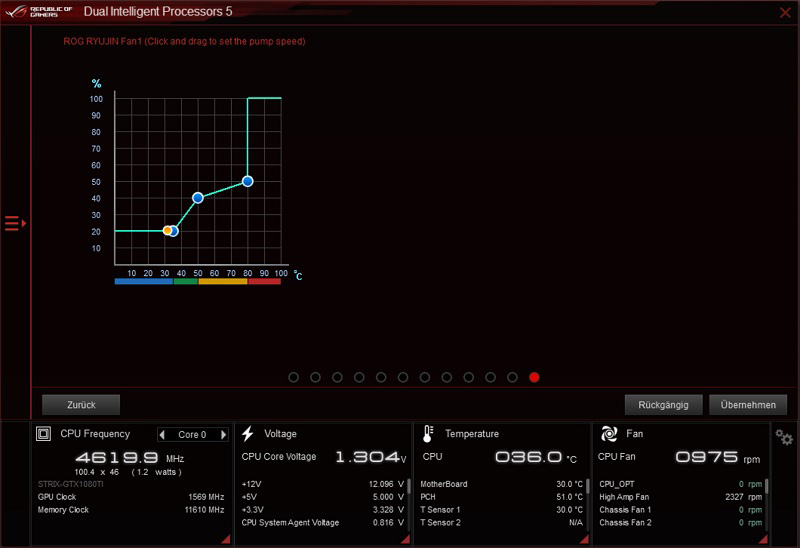
Task: Click the ROG RYUJIN Fan1 heading text
Action: [184, 41]
